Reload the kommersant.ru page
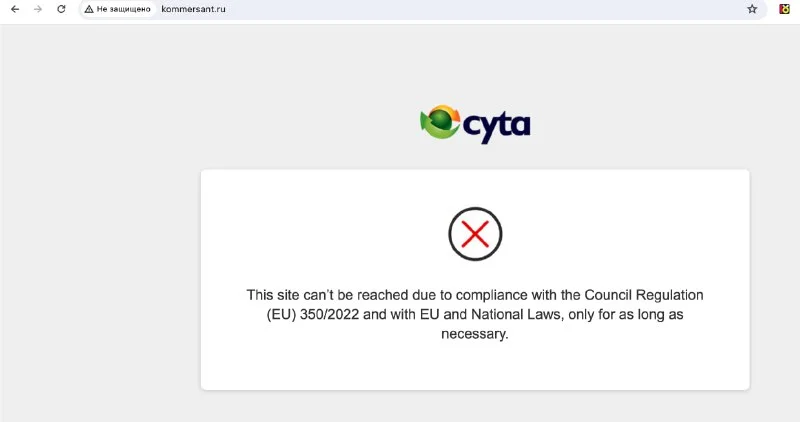Image resolution: width=800 pixels, height=422 pixels. click(x=61, y=9)
